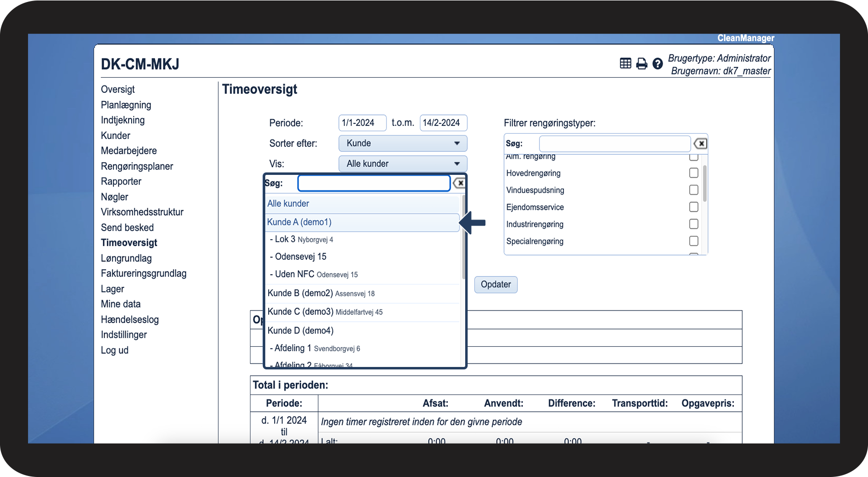Click the printer icon

click(x=642, y=63)
